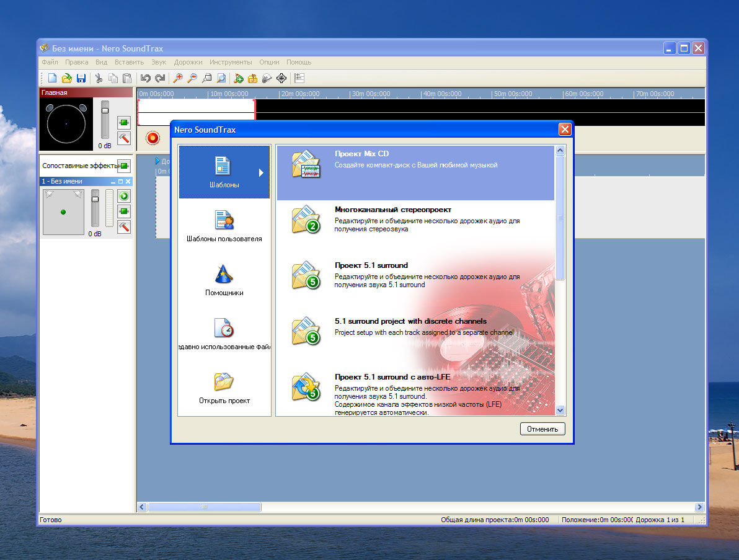
Task: Open the effects button on track 1 panel
Action: 124,211
